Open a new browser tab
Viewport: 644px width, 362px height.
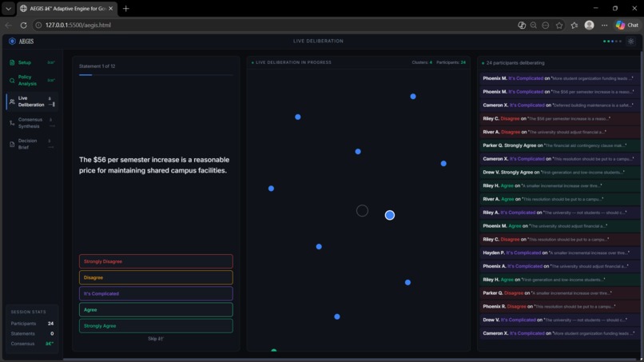tap(126, 8)
